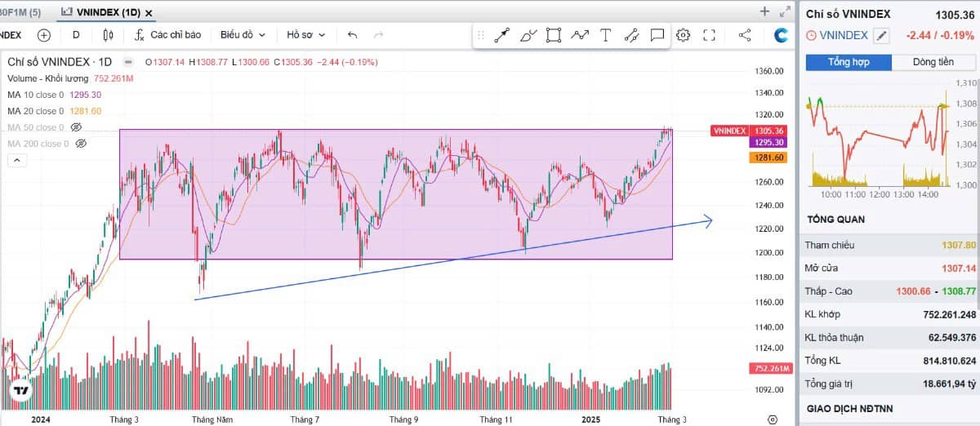
Task: Click the MA 10 close indicator label
Action: click(x=35, y=95)
